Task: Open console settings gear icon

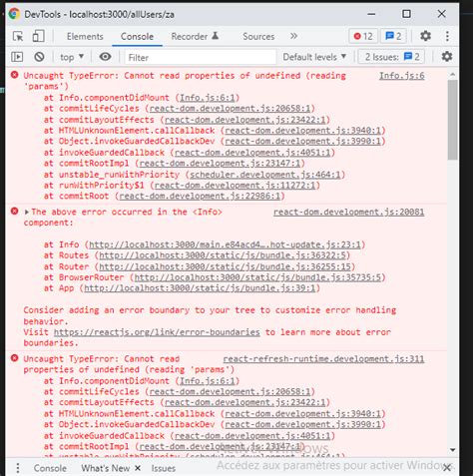Action: [x=447, y=57]
